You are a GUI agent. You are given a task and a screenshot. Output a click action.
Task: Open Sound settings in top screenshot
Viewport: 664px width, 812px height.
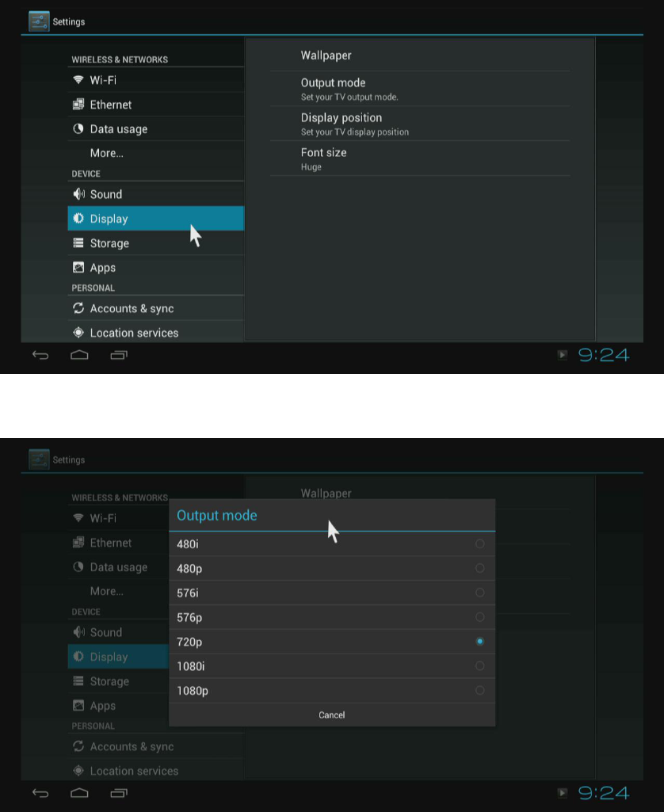click(x=156, y=194)
